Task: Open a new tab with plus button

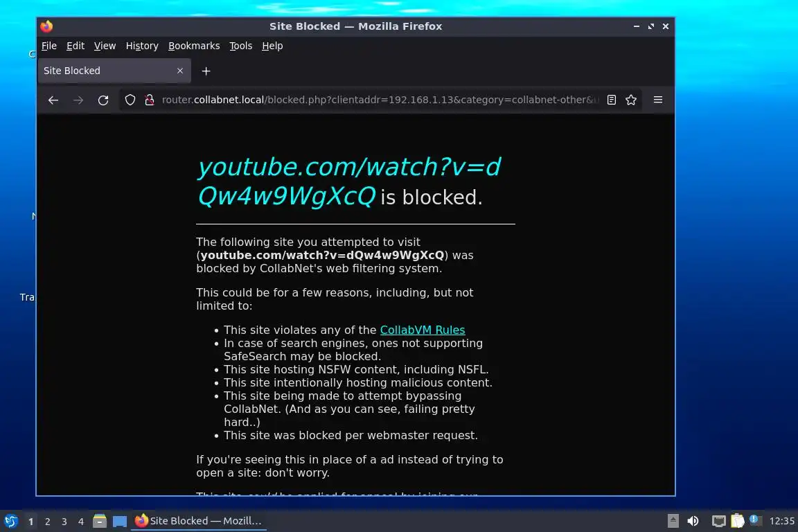Action: point(206,71)
